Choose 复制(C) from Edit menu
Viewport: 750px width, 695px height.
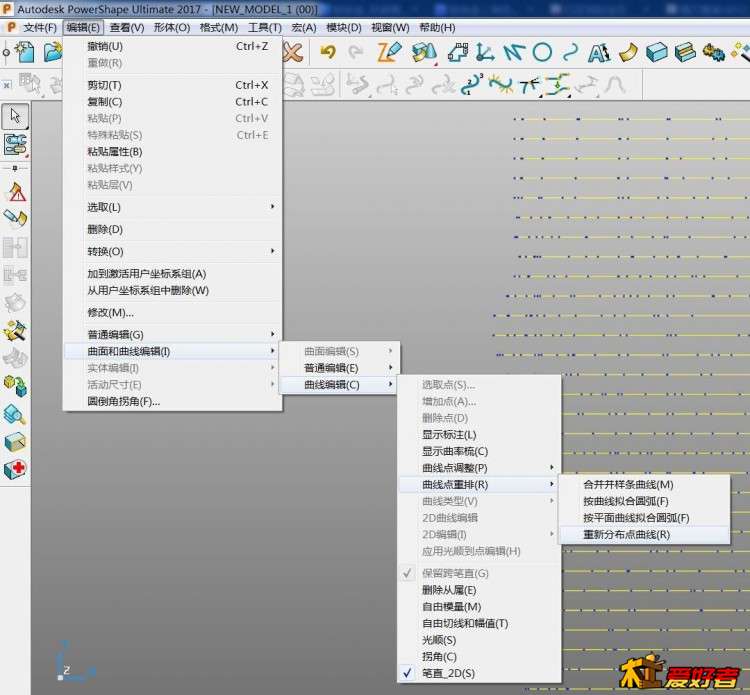click(x=172, y=102)
